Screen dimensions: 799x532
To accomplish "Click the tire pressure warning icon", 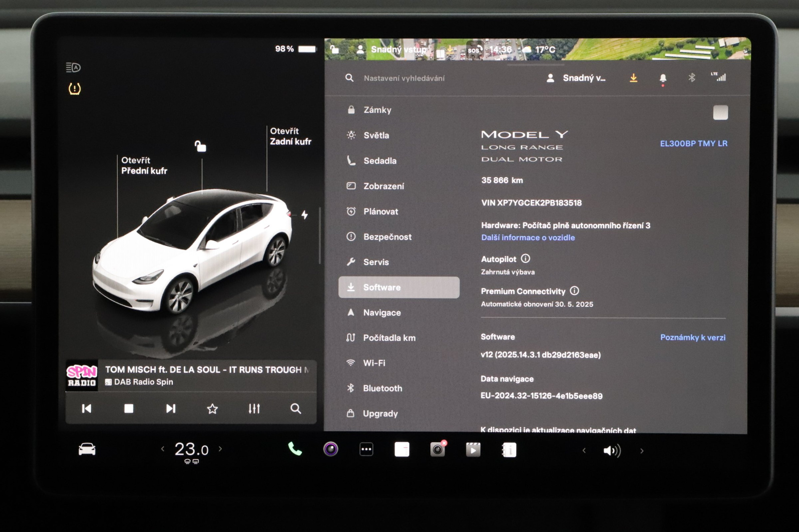I will pos(74,89).
